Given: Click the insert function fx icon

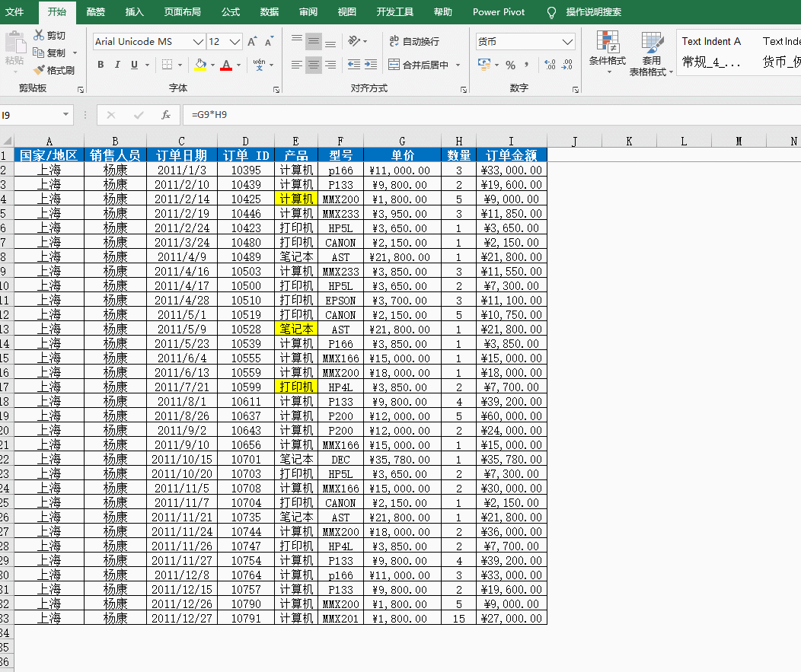Looking at the screenshot, I should [165, 115].
